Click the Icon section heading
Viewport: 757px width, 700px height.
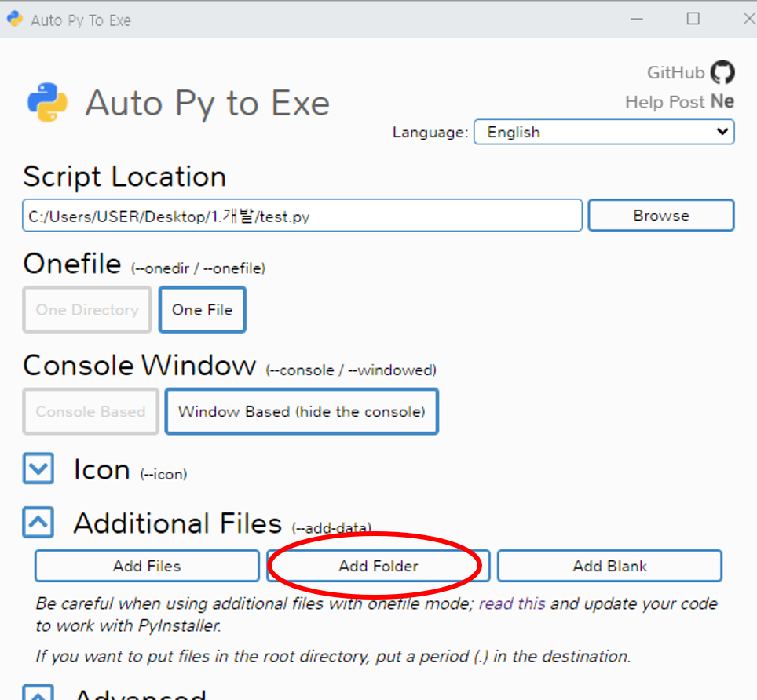102,469
